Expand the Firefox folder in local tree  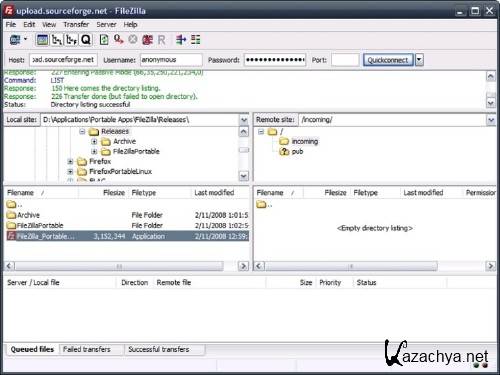pos(70,162)
